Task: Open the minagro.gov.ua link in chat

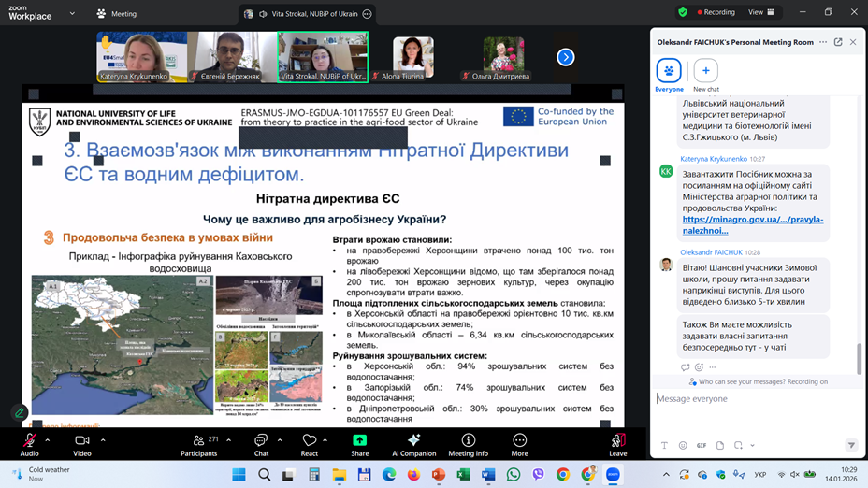Action: click(x=752, y=225)
